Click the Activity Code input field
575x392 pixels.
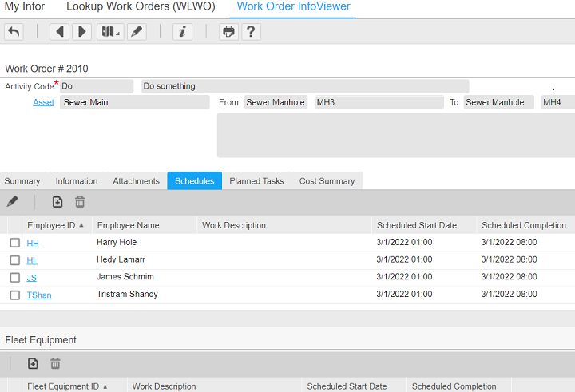point(96,86)
